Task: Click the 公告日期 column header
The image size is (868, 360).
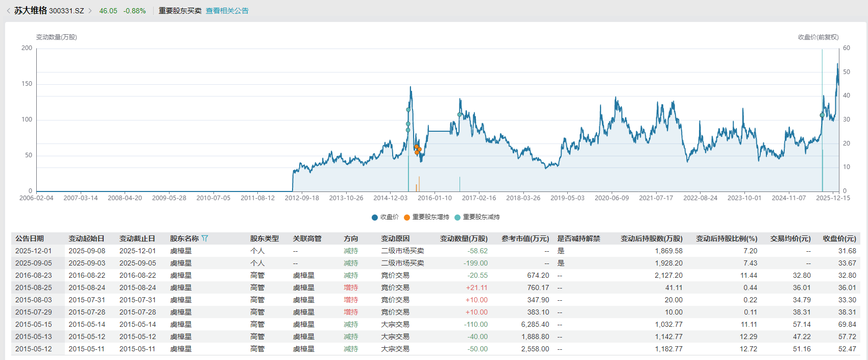Action: (30, 238)
